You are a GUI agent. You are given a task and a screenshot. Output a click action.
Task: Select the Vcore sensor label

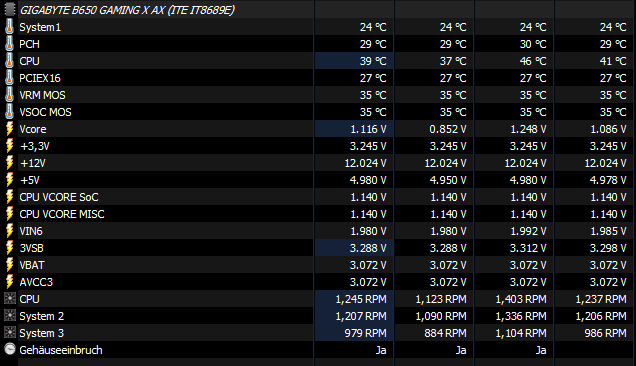[x=33, y=129]
